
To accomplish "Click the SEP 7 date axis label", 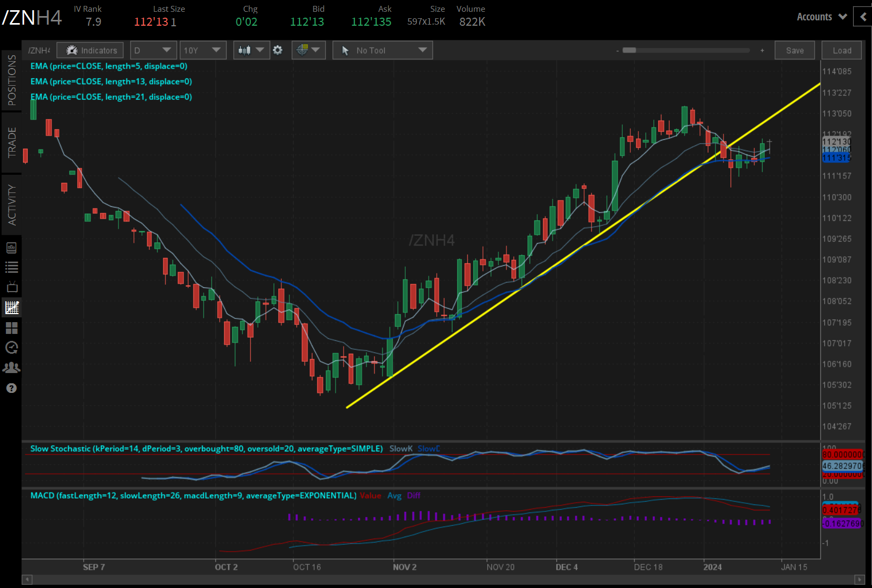I will (94, 567).
